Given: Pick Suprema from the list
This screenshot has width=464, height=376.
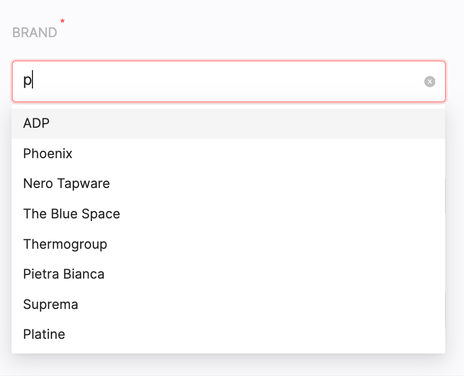Looking at the screenshot, I should [x=228, y=304].
